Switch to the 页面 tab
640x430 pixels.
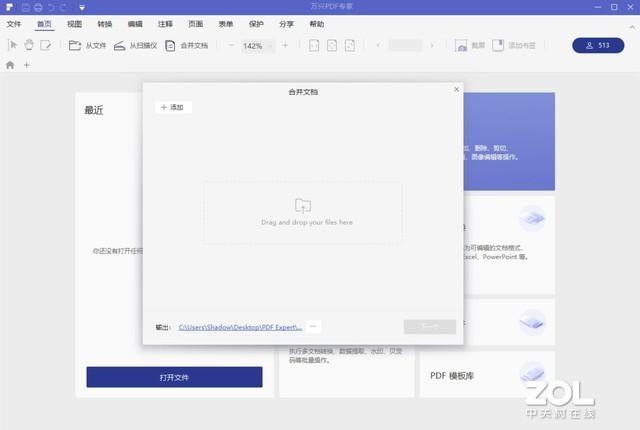(196, 24)
